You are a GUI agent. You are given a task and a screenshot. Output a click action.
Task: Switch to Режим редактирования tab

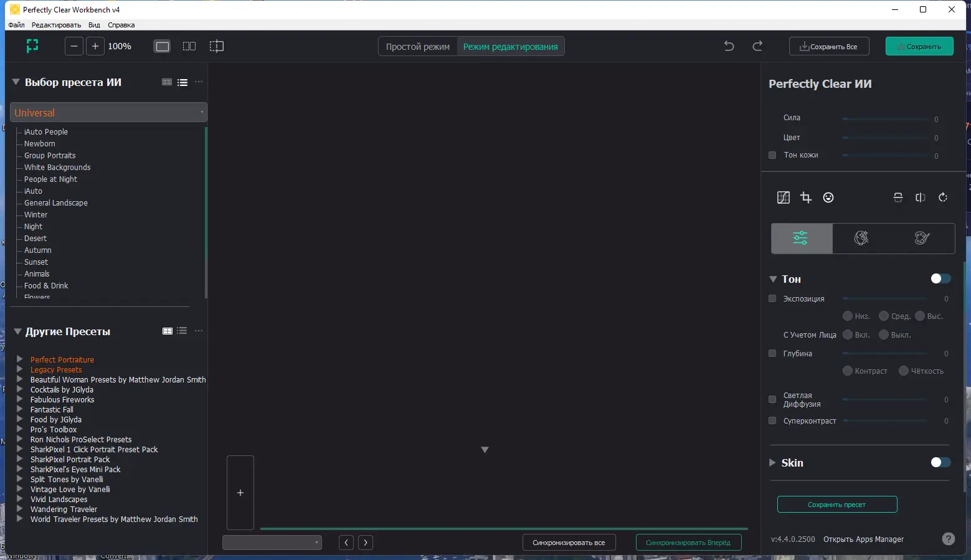point(511,47)
